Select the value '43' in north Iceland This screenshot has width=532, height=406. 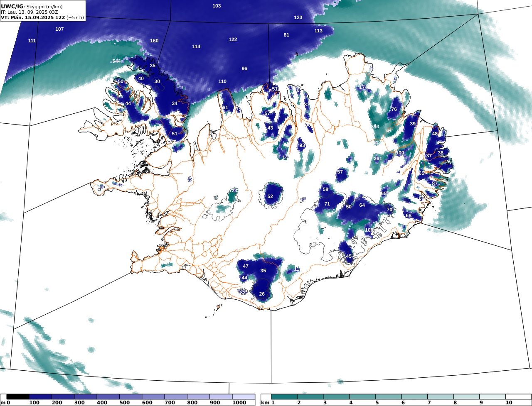pos(270,128)
